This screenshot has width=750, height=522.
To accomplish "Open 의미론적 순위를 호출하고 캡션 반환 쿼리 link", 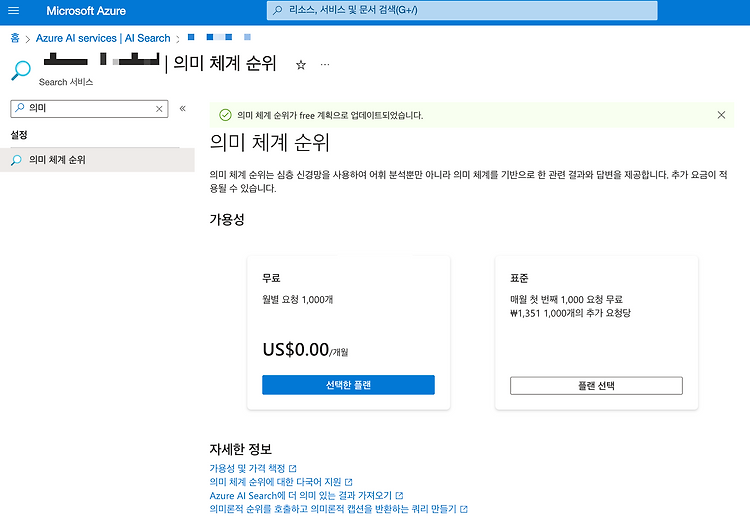I will click(338, 509).
